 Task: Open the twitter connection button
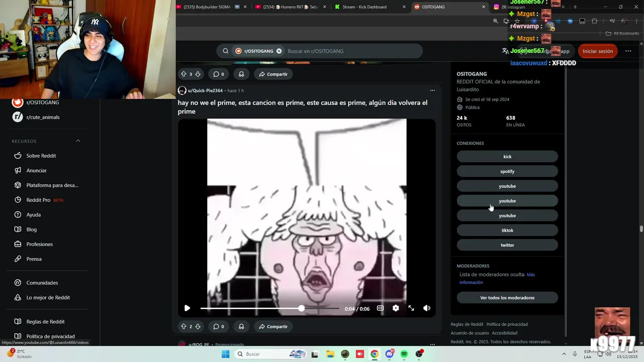tap(507, 245)
